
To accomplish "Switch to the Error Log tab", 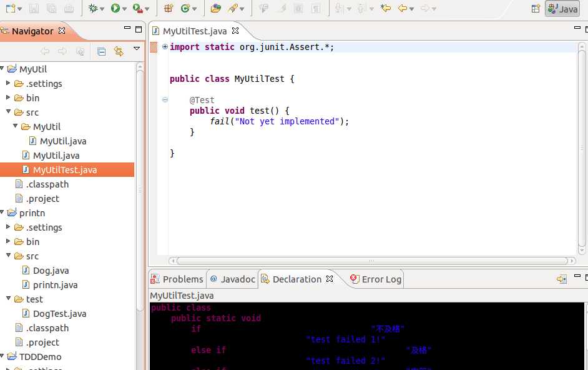I will (376, 279).
